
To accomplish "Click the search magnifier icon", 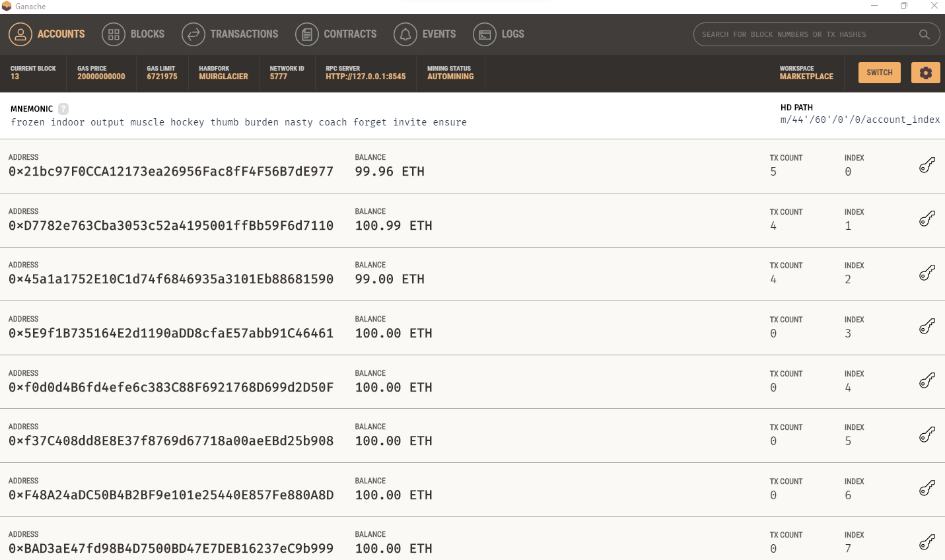I will (925, 34).
